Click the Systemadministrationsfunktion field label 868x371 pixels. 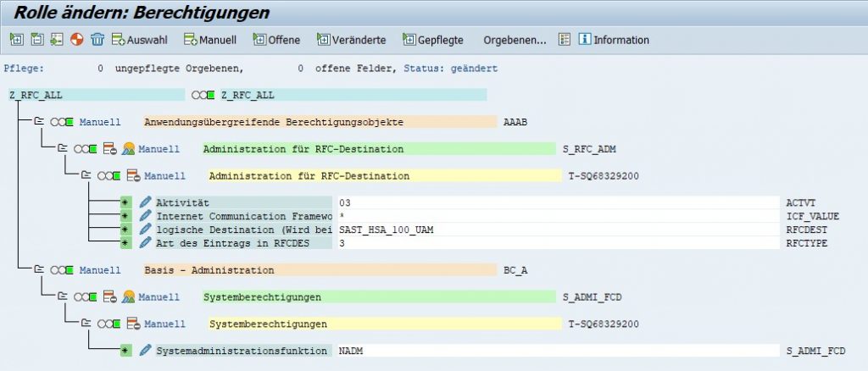(x=243, y=351)
